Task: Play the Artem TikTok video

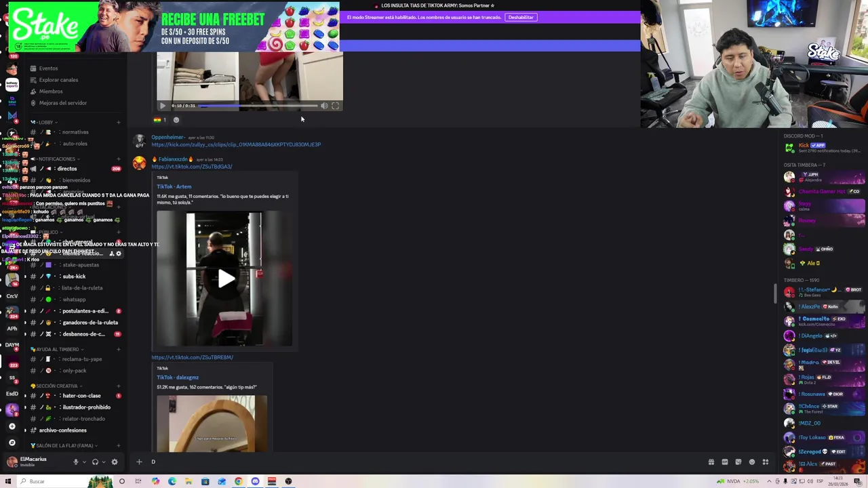Action: 226,279
